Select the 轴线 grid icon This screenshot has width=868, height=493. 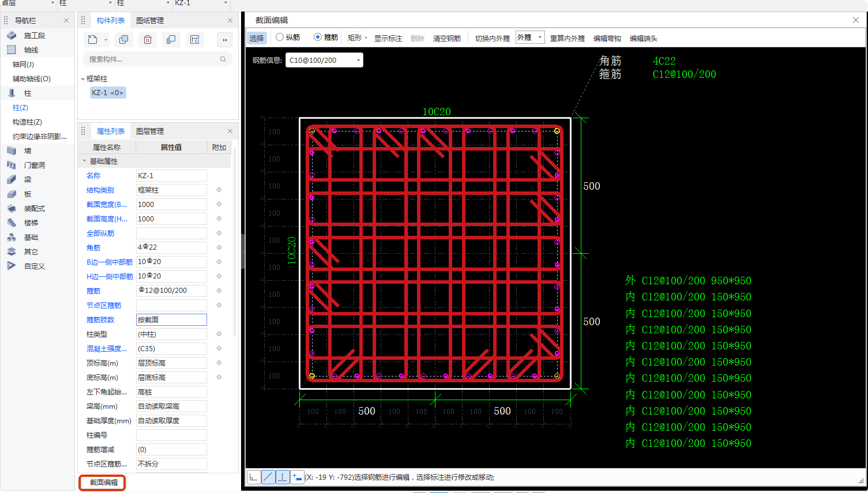(x=12, y=50)
